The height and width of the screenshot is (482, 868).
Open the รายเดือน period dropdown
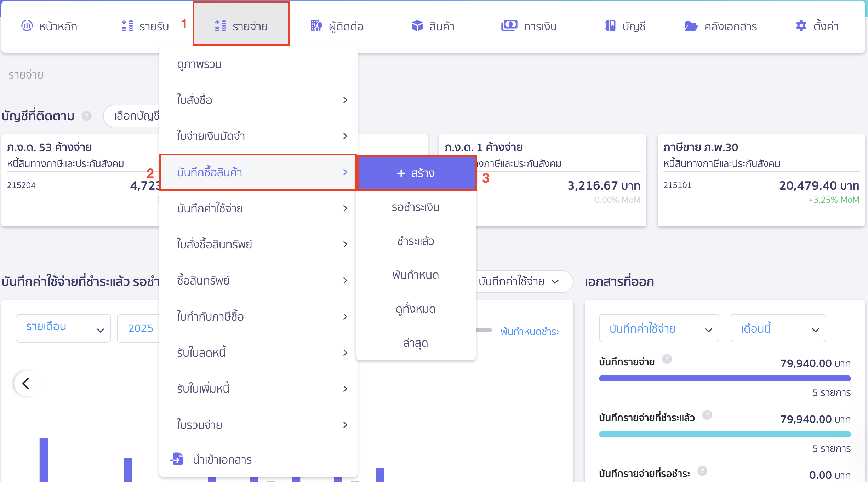click(63, 328)
